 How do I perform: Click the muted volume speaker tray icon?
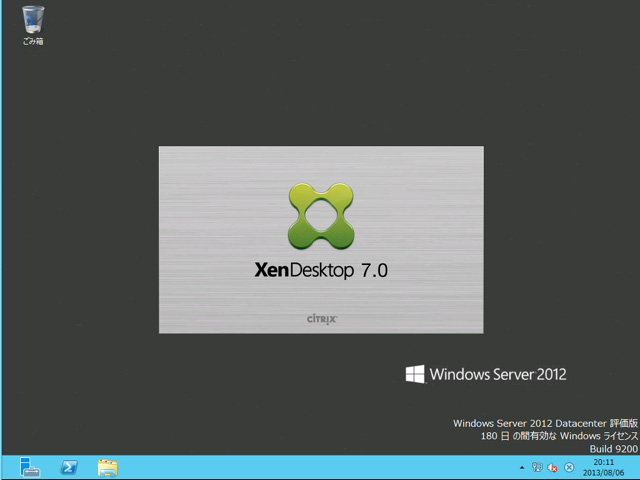[553, 467]
